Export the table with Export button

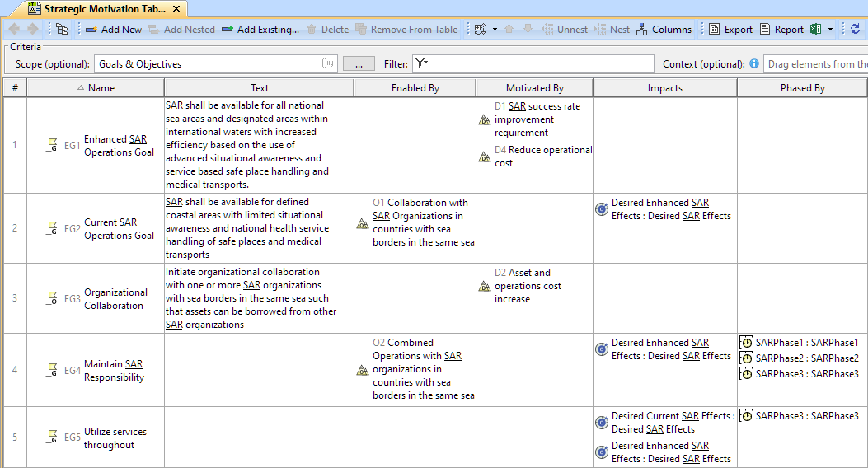(x=730, y=29)
